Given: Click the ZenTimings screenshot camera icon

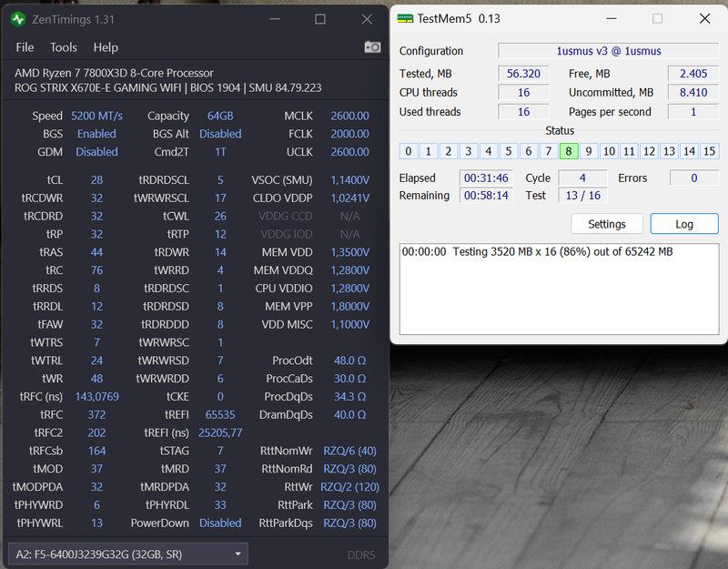Looking at the screenshot, I should [x=372, y=47].
